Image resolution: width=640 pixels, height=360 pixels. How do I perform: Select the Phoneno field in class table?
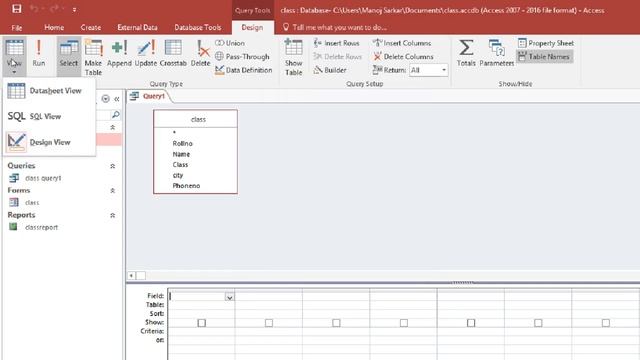[186, 186]
